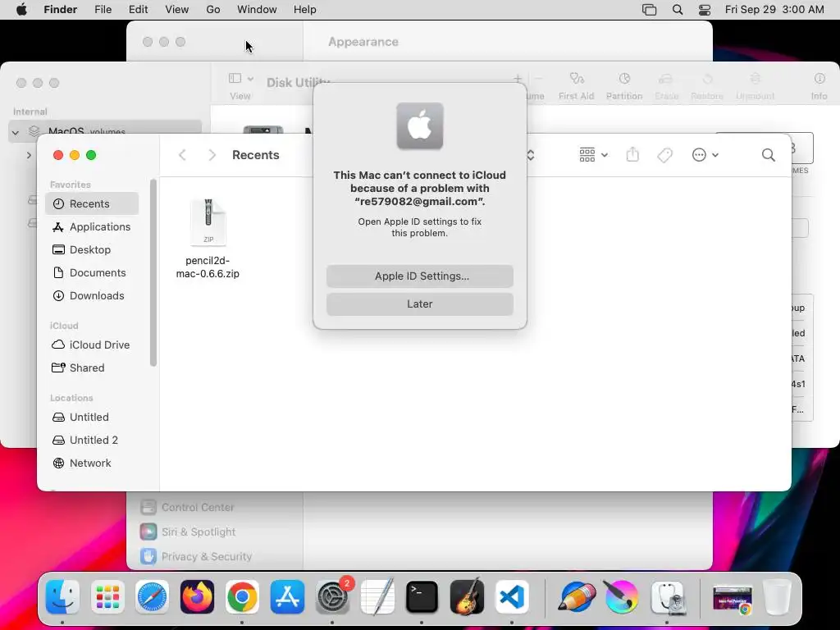Dismiss iCloud dialog with Later
Viewport: 840px width, 630px height.
click(x=419, y=304)
